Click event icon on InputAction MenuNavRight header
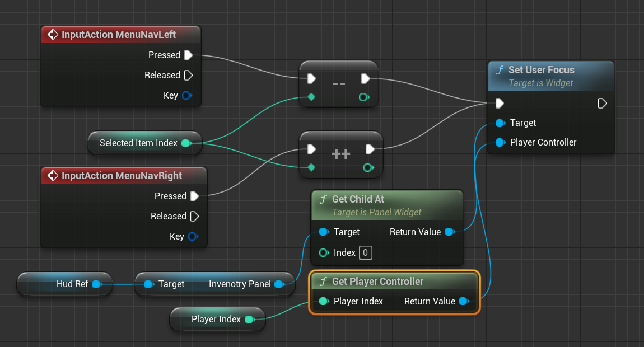This screenshot has width=644, height=347. pos(53,176)
